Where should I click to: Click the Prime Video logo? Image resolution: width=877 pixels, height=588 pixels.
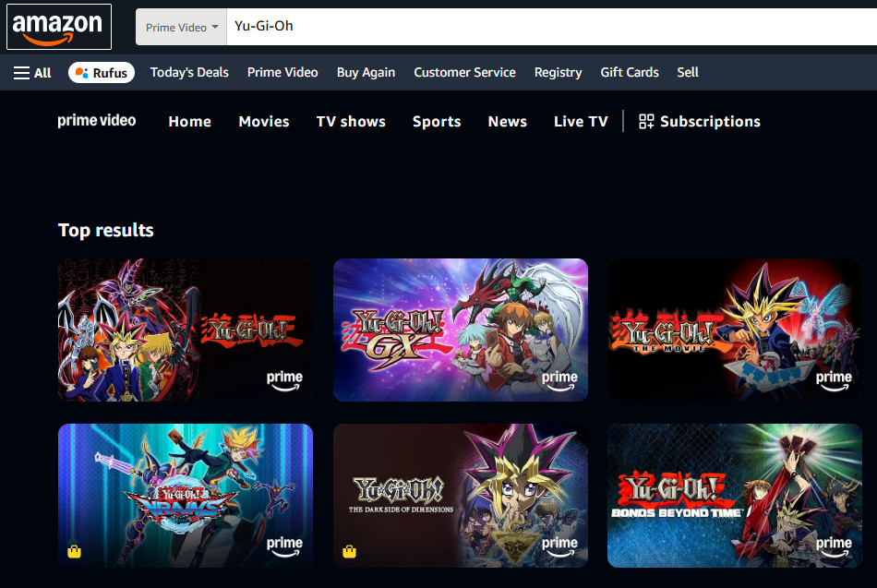point(96,121)
